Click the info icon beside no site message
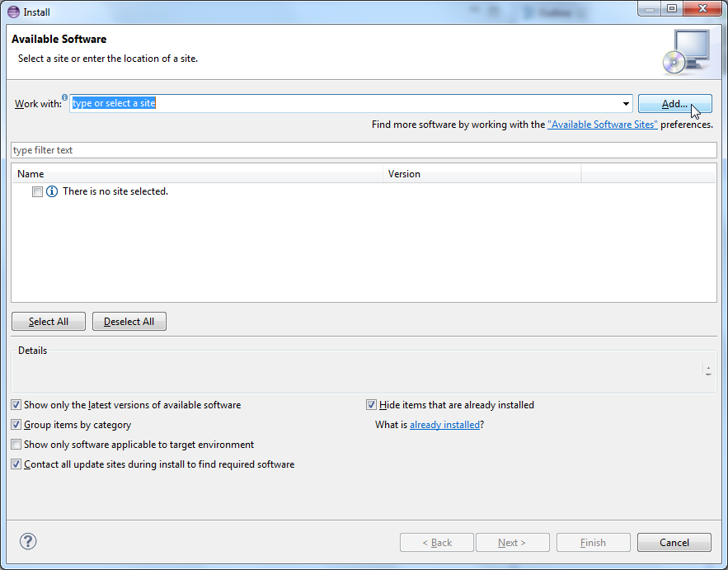Image resolution: width=728 pixels, height=570 pixels. click(52, 191)
